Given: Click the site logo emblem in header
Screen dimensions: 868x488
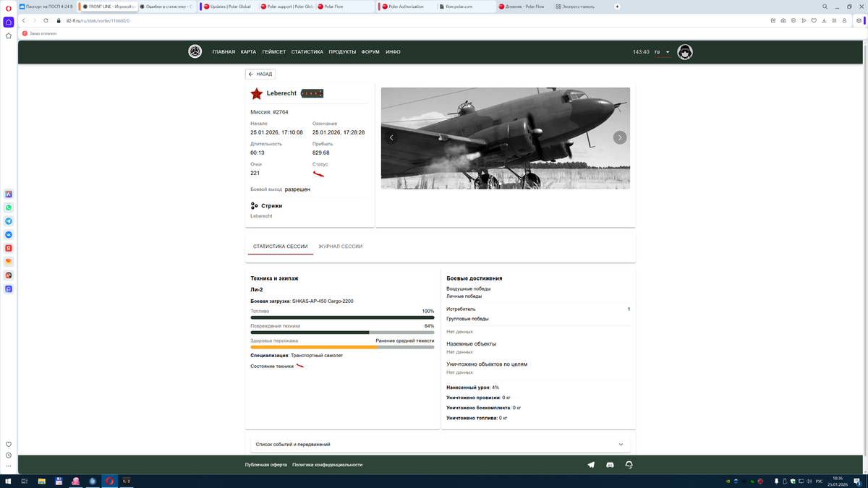Looking at the screenshot, I should [195, 51].
